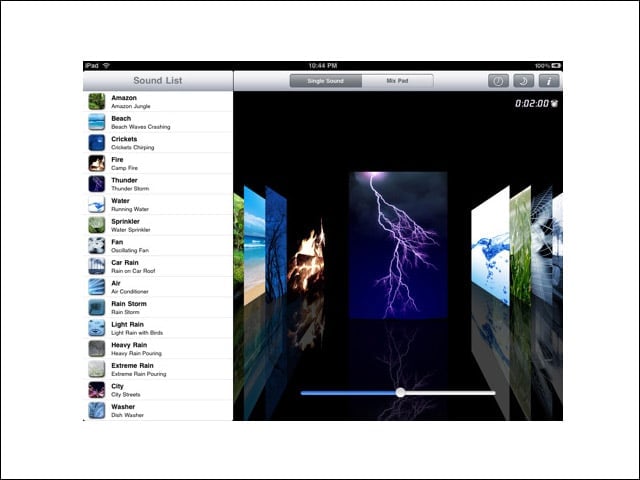Screen dimensions: 640x480
Task: Click the "Amazon Jungle" subtitle text
Action: [x=131, y=106]
